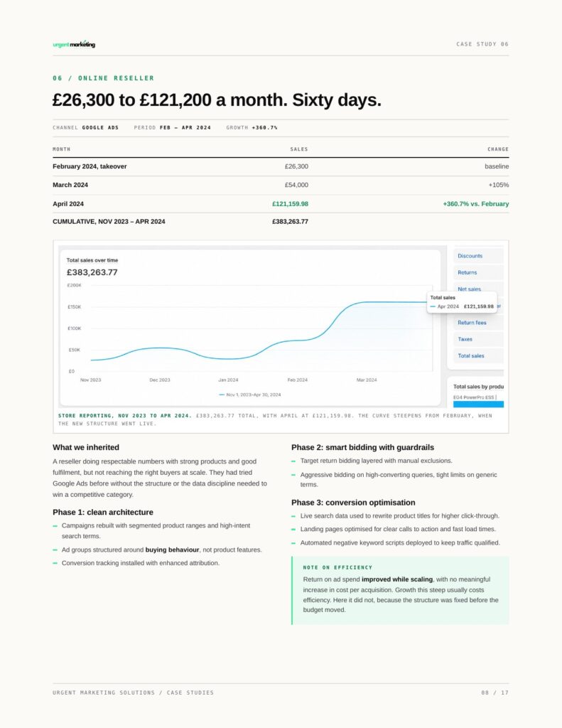The height and width of the screenshot is (728, 562).
Task: Open the Return fees link
Action: [x=472, y=323]
